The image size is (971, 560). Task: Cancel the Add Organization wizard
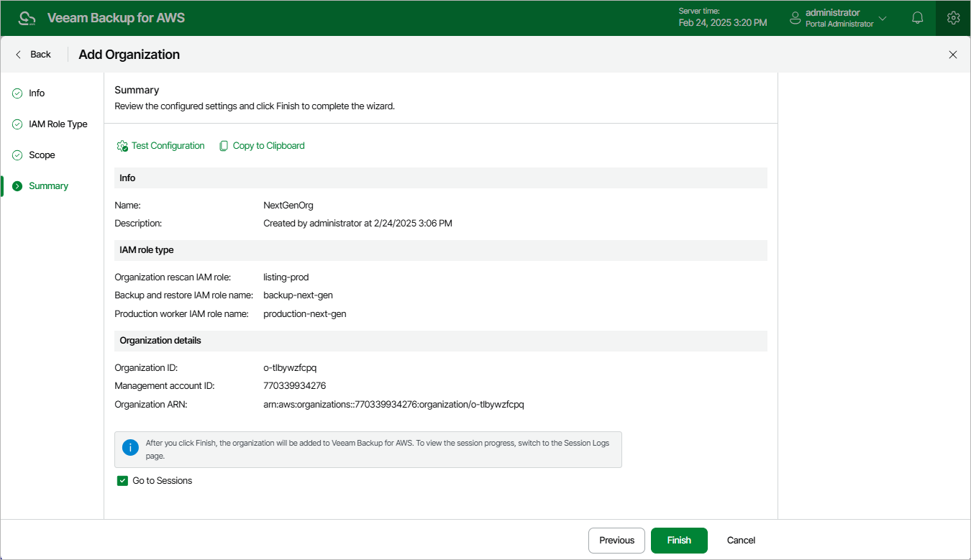click(741, 541)
